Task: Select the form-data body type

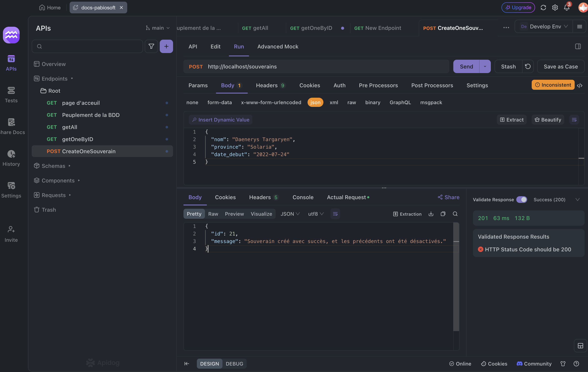Action: 220,102
